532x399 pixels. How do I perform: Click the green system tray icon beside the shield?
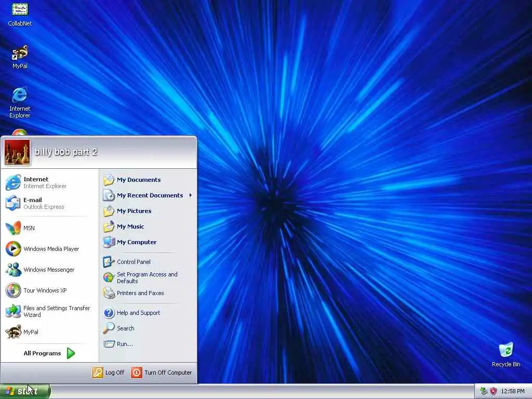[x=484, y=391]
